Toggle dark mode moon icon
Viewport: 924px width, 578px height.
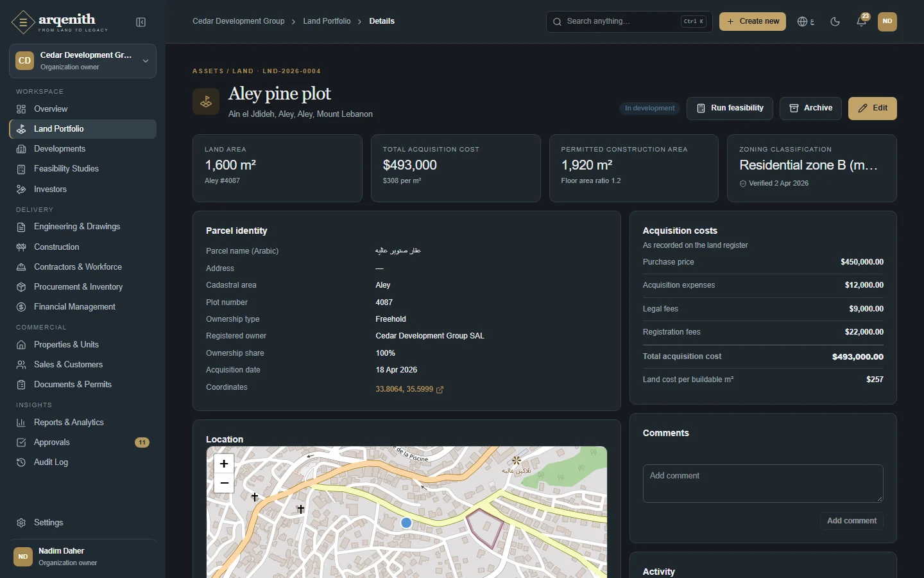point(835,22)
